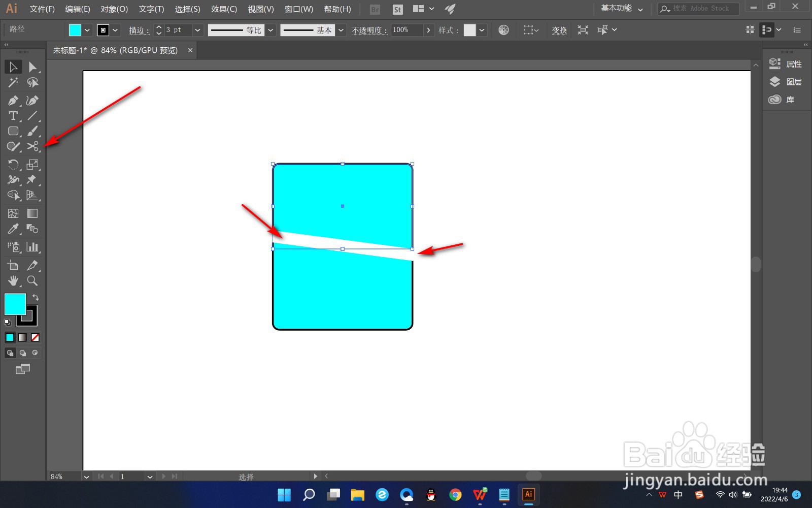Select the Selection tool

pos(13,67)
